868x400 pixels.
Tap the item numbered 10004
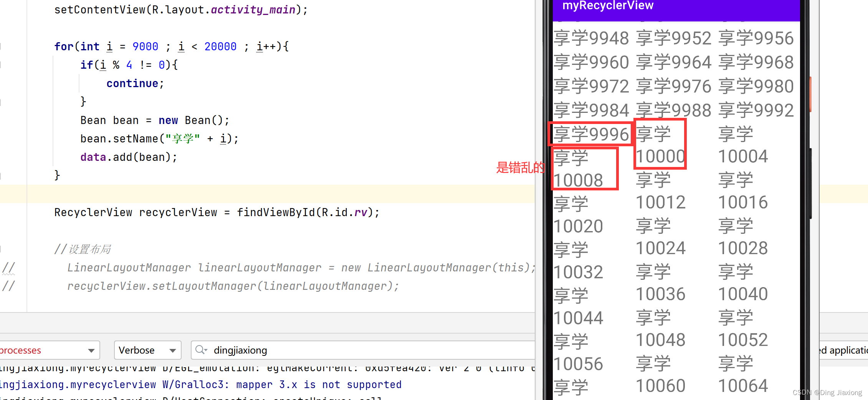coord(743,145)
